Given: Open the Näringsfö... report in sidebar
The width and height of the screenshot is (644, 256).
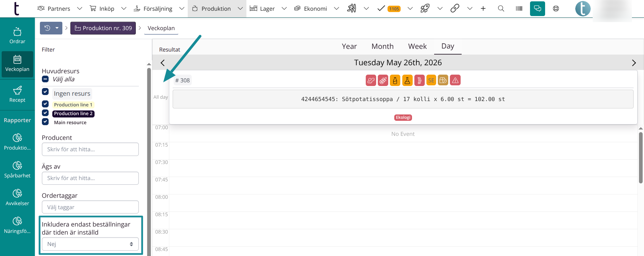Looking at the screenshot, I should pos(17,225).
